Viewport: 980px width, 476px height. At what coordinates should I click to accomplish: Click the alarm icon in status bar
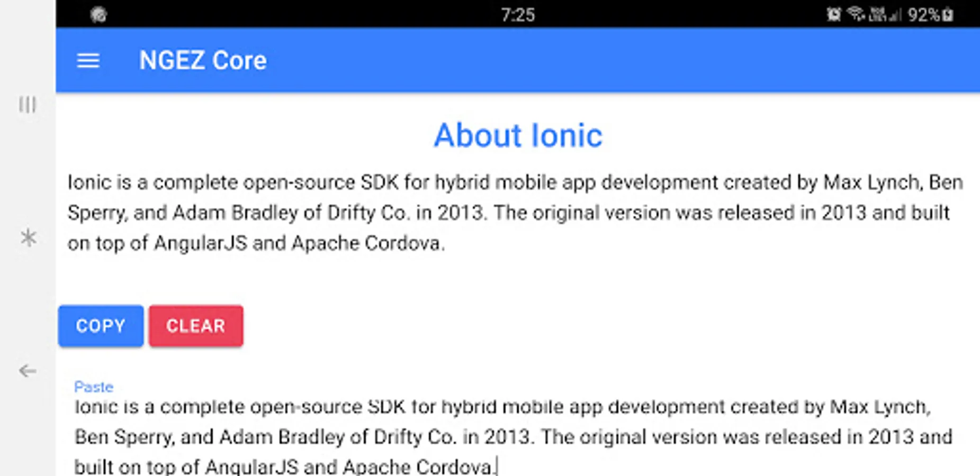[x=833, y=14]
